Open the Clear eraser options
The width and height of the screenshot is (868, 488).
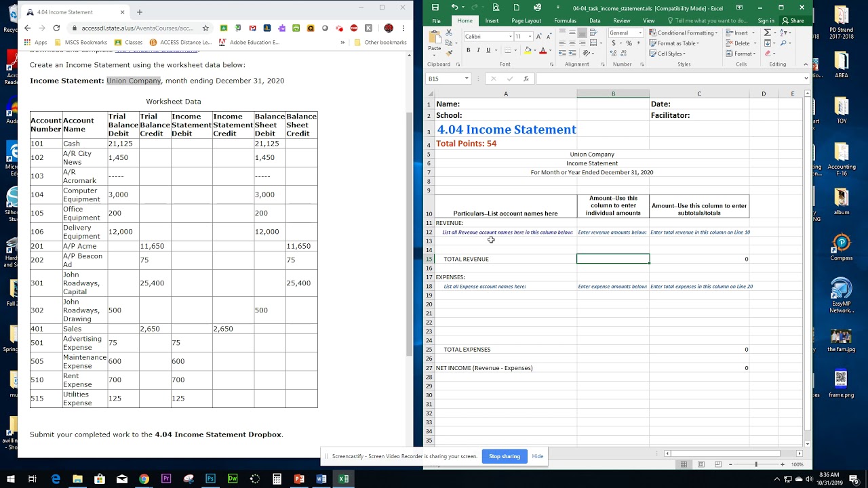coord(768,54)
